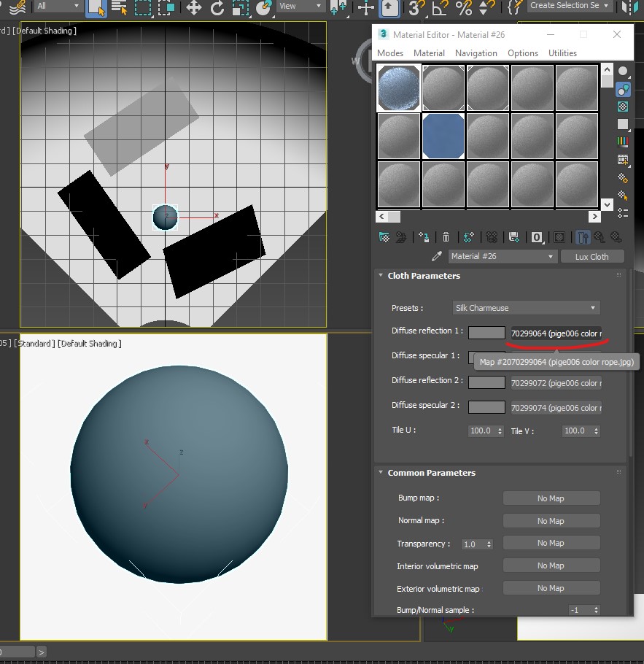Toggle the sample slot Background checker
Image resolution: width=644 pixels, height=664 pixels.
(x=623, y=107)
